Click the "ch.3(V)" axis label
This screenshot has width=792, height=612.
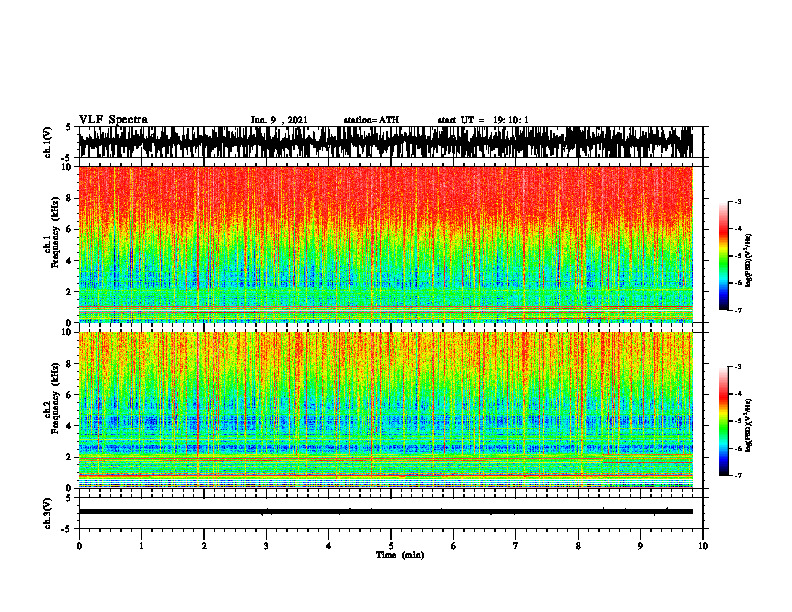pos(48,513)
